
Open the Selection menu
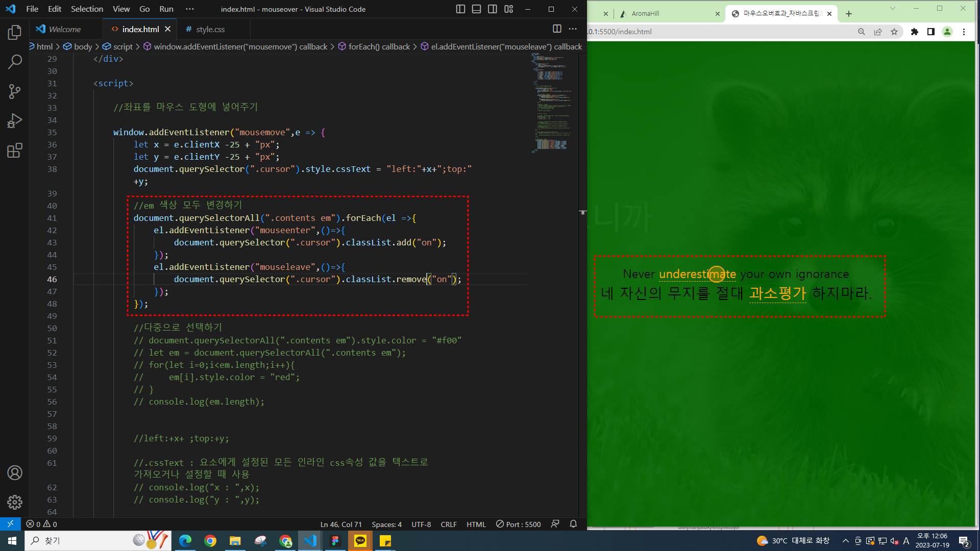coord(87,9)
